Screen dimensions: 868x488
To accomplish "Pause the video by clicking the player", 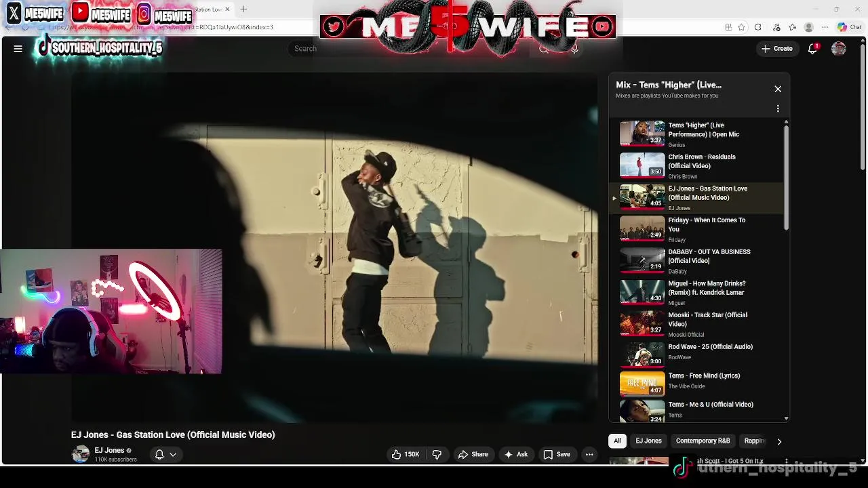I will click(x=334, y=247).
